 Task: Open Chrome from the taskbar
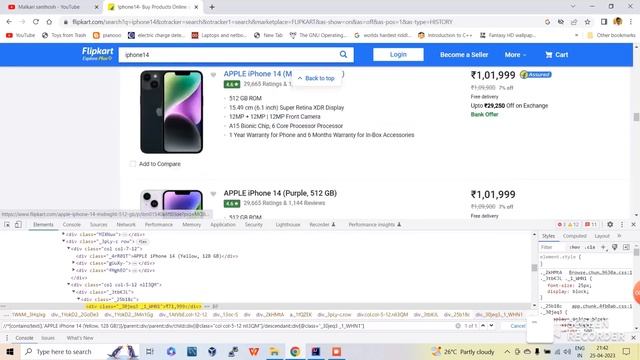click(x=295, y=351)
